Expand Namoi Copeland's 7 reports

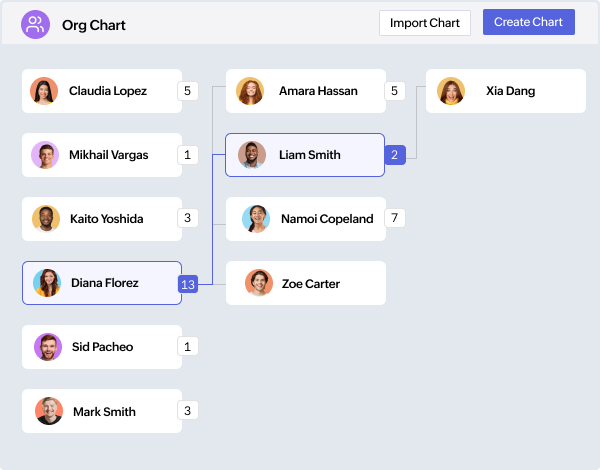(x=395, y=218)
